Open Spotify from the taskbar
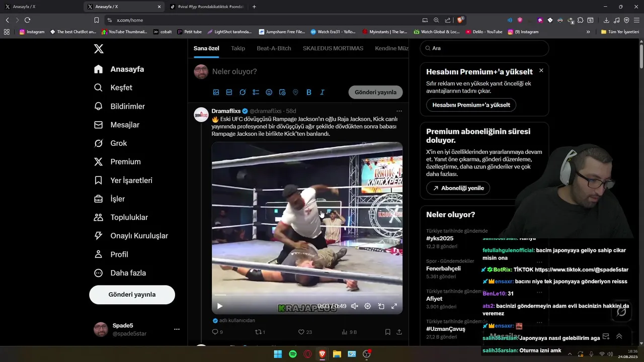 pyautogui.click(x=293, y=354)
